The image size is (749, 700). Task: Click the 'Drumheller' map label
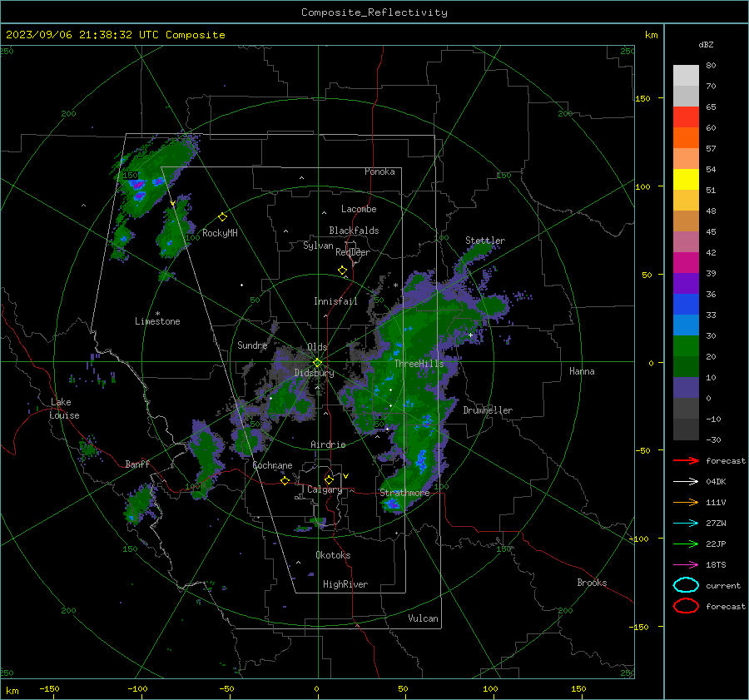tap(488, 410)
